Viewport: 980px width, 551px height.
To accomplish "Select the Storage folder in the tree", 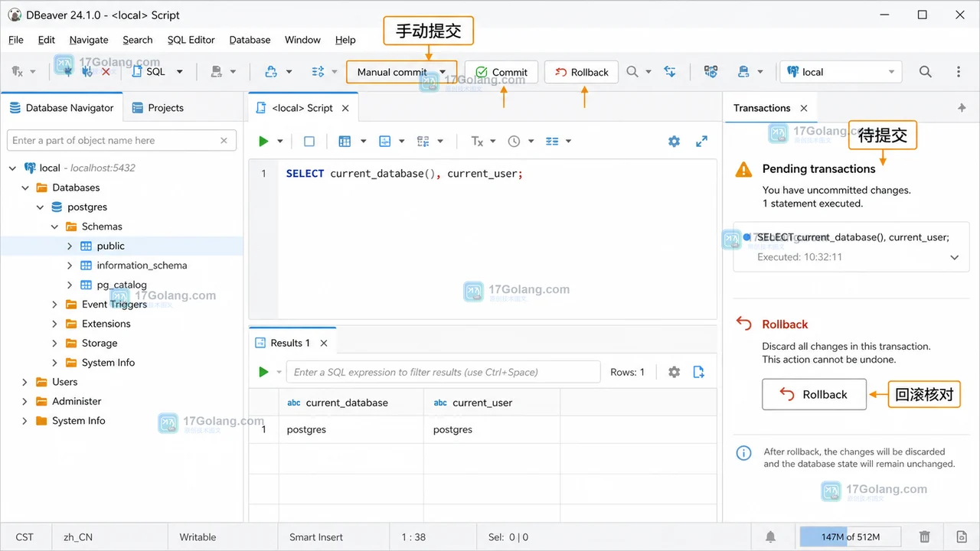I will pyautogui.click(x=100, y=343).
